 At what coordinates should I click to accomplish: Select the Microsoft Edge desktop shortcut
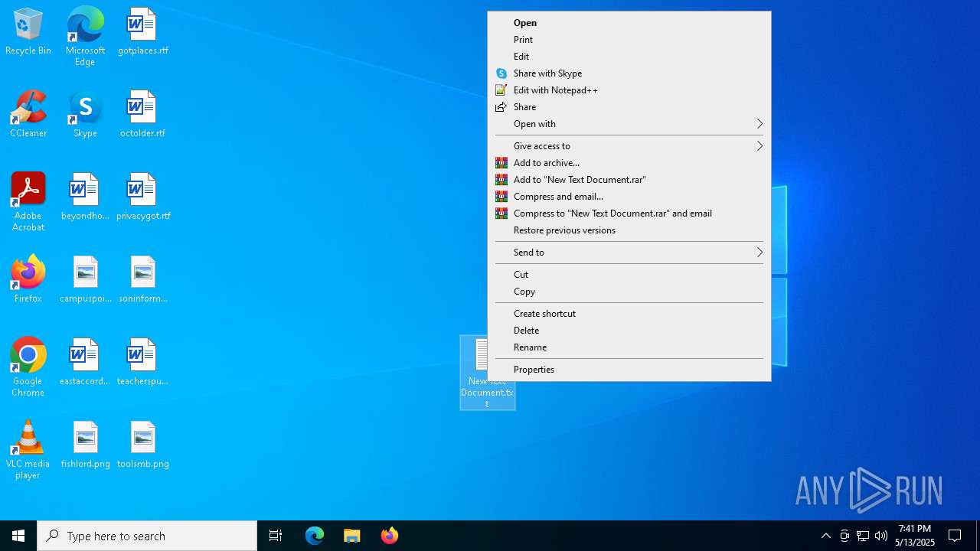click(x=85, y=36)
